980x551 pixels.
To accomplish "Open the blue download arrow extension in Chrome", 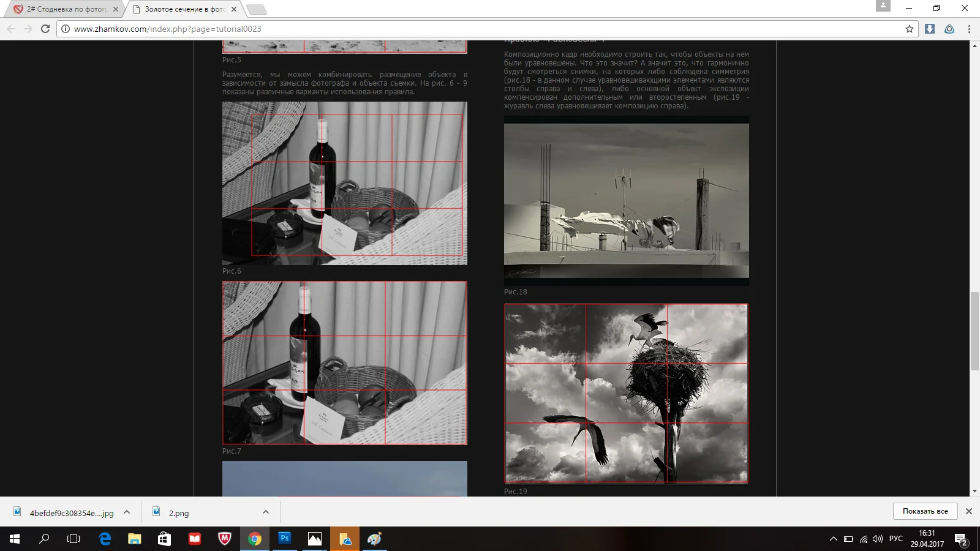I will click(x=931, y=28).
